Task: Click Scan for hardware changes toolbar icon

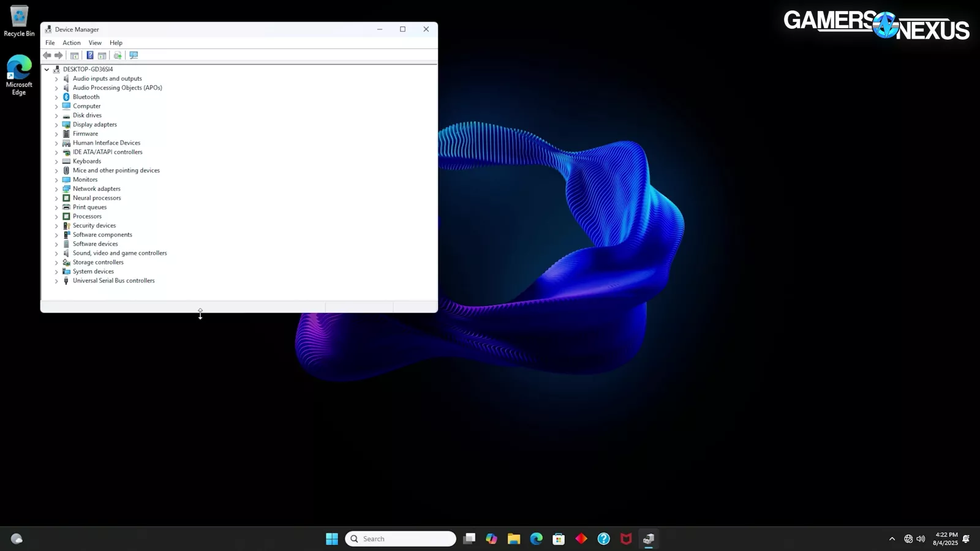Action: coord(134,56)
